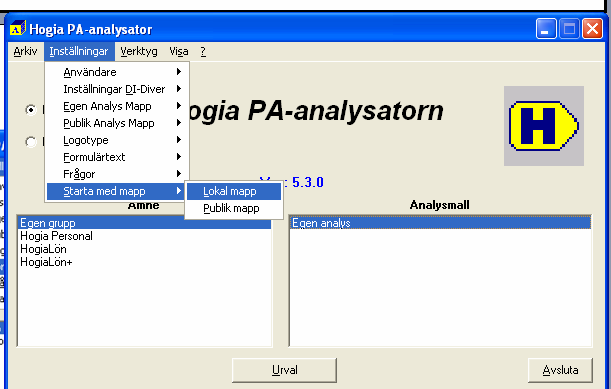Screen dimensions: 611x389
Task: Choose Lokal mapp in the submenu
Action: pyautogui.click(x=234, y=191)
